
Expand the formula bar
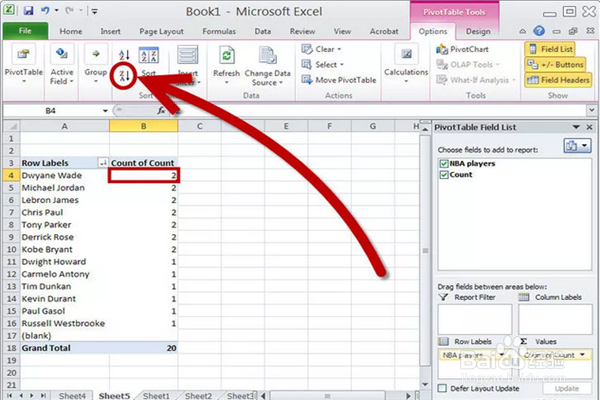click(590, 111)
